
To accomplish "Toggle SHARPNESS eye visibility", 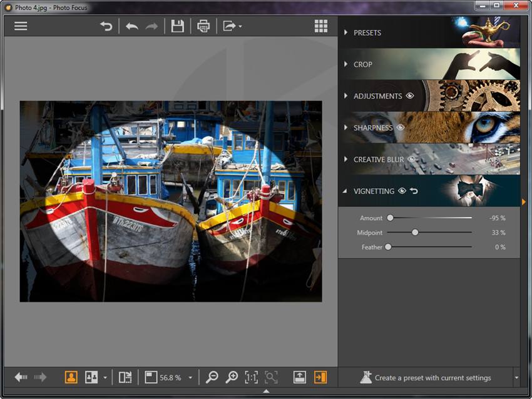I will 401,127.
